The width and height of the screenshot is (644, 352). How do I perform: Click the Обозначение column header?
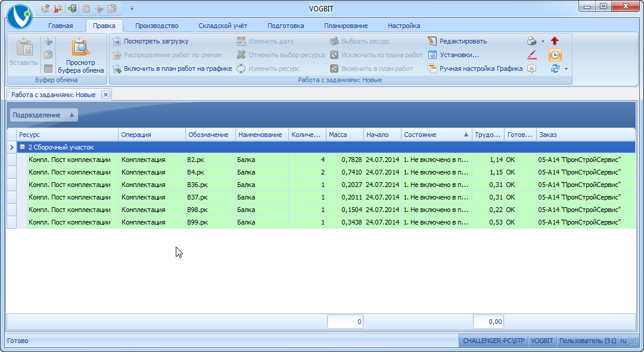[210, 135]
